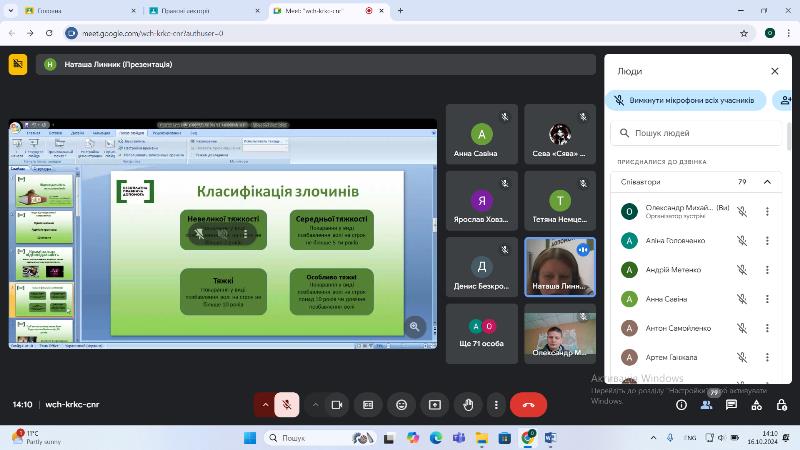This screenshot has width=800, height=450.
Task: Expand microphone audio settings arrow
Action: (265, 404)
